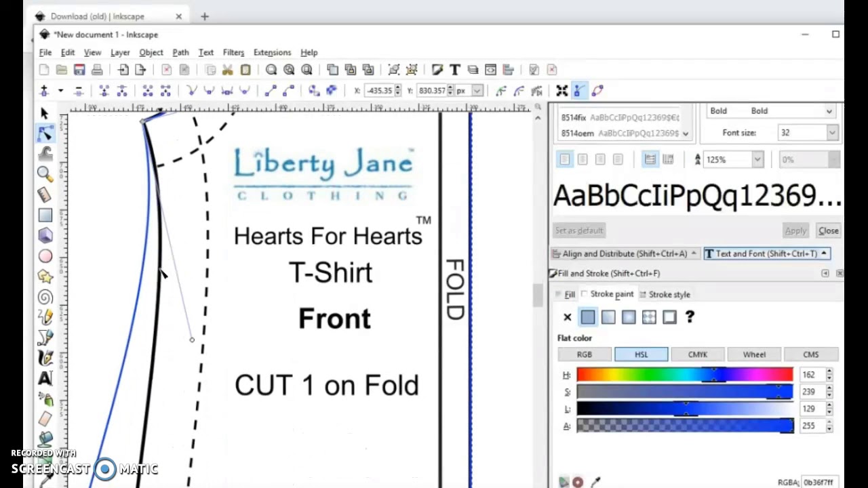Click the Import icon

[x=123, y=70]
